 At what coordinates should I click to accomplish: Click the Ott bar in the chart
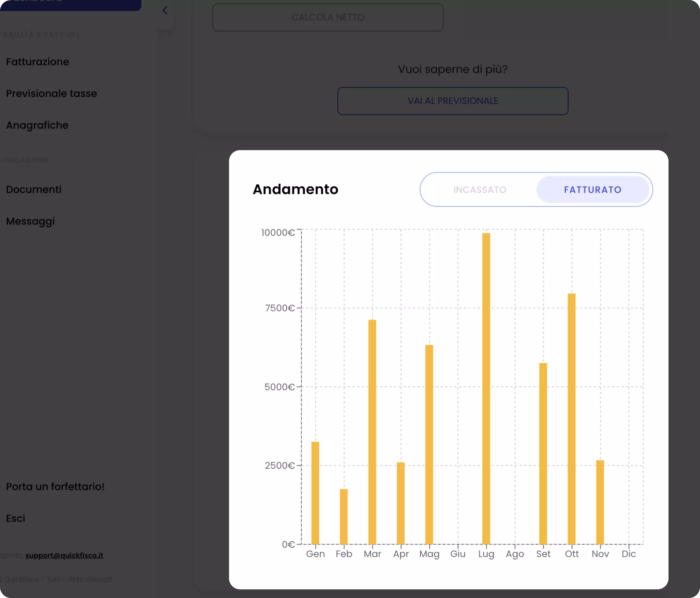click(x=572, y=419)
